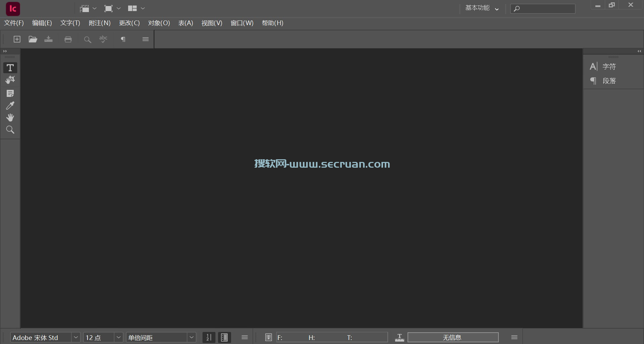The width and height of the screenshot is (644, 344).
Task: Toggle line numbers display icon
Action: 209,337
